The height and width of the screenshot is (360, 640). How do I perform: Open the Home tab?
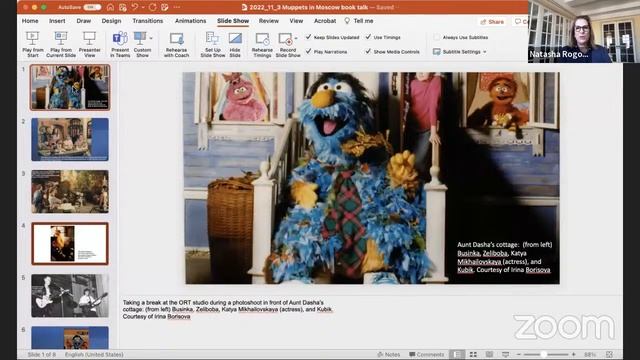coord(30,21)
